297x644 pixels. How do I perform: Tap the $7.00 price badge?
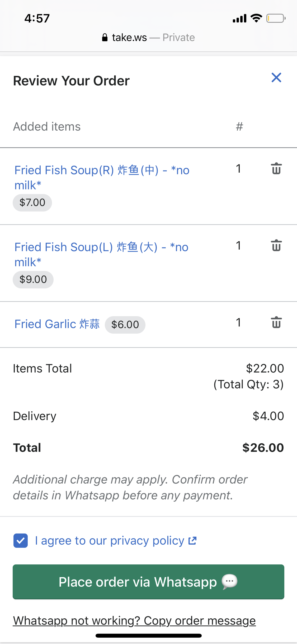(x=32, y=203)
